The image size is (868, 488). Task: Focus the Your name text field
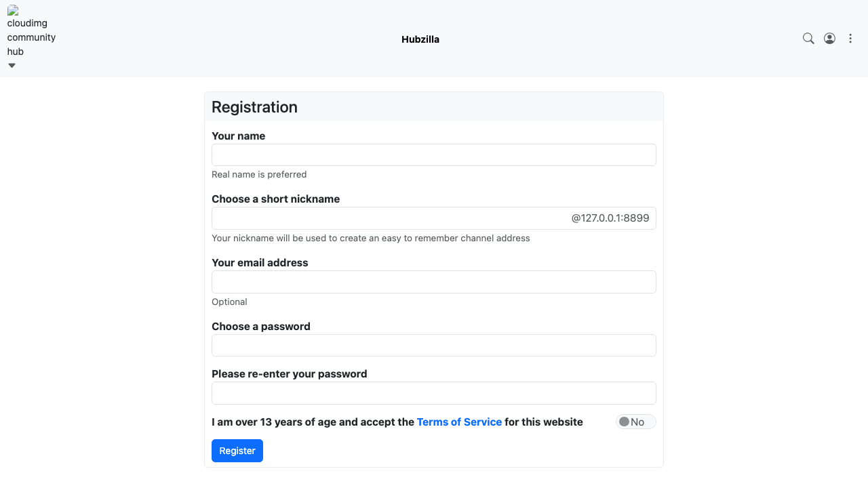tap(434, 155)
